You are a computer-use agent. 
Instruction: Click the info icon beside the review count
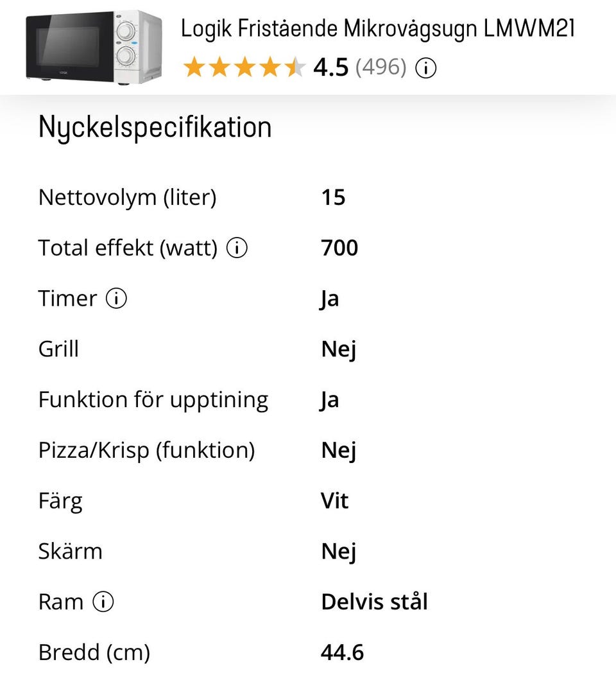(426, 67)
